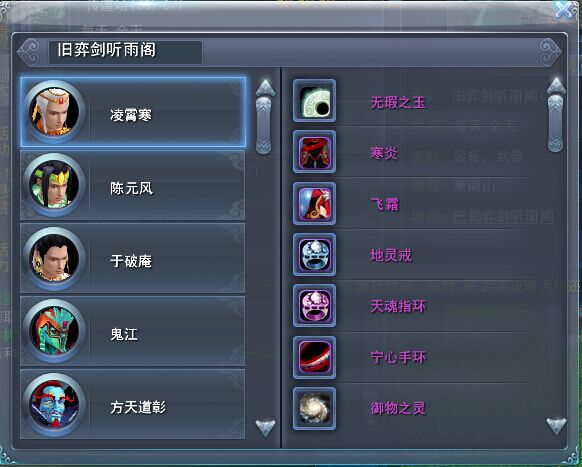Select the 地灵戒 blue ring icon
The height and width of the screenshot is (467, 582).
(x=314, y=255)
